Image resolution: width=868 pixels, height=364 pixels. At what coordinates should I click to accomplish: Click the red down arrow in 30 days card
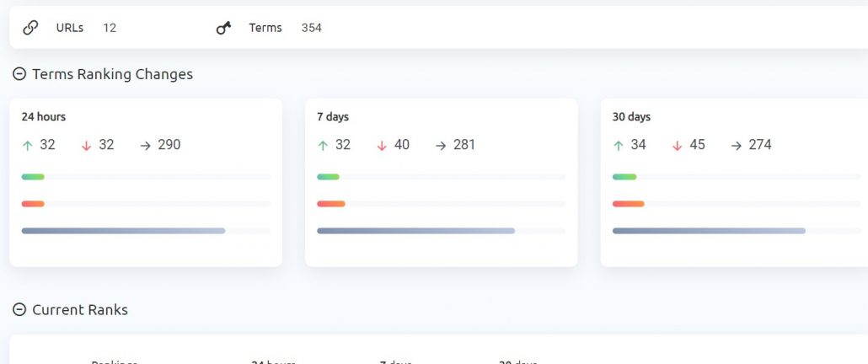click(x=677, y=146)
